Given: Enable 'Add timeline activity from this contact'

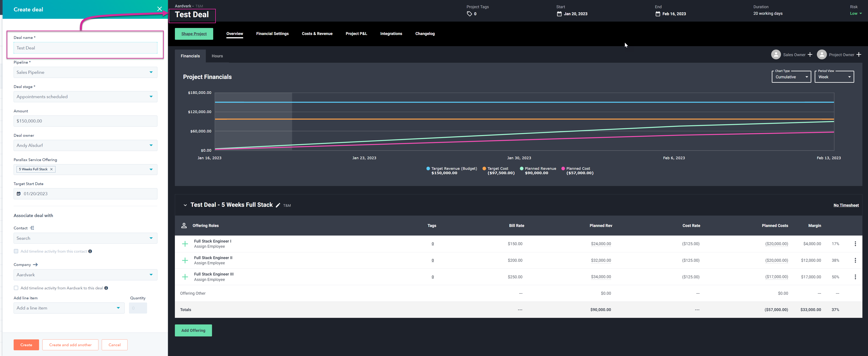Looking at the screenshot, I should tap(16, 251).
